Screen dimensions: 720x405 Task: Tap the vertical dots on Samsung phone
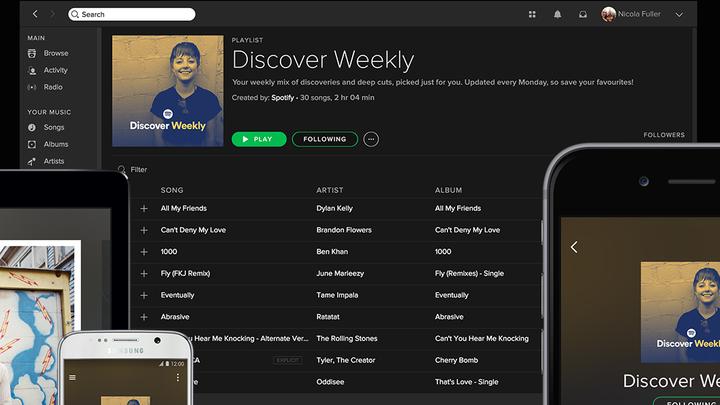click(x=178, y=377)
